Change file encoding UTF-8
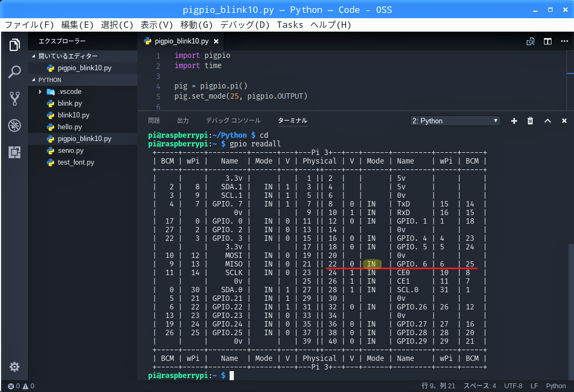The width and height of the screenshot is (574, 392). [513, 386]
